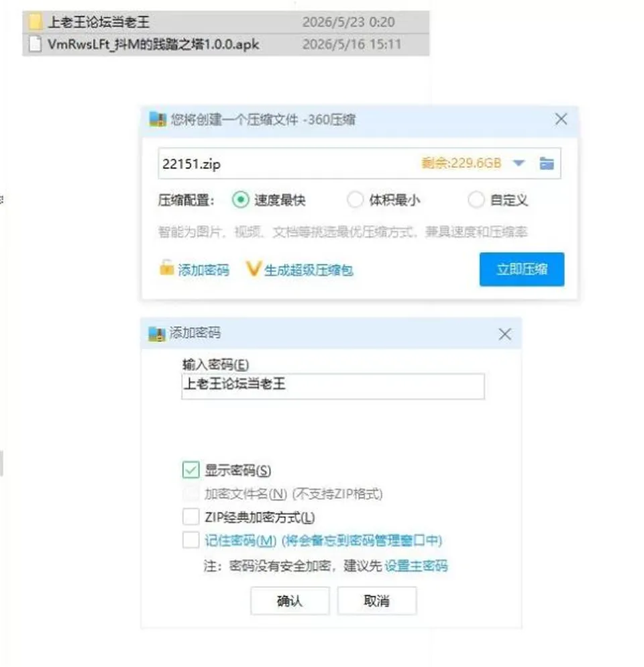Image resolution: width=644 pixels, height=667 pixels.
Task: Uncheck the 显示密码(S) checkbox
Action: click(x=191, y=470)
